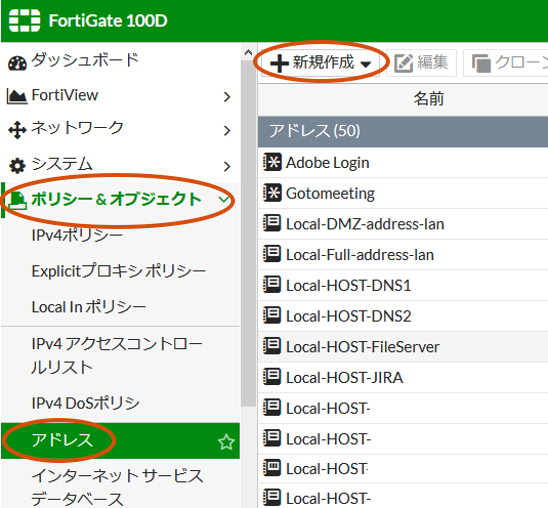Open IPv4 DoSポリシ page
This screenshot has width=548, height=508.
120,403
